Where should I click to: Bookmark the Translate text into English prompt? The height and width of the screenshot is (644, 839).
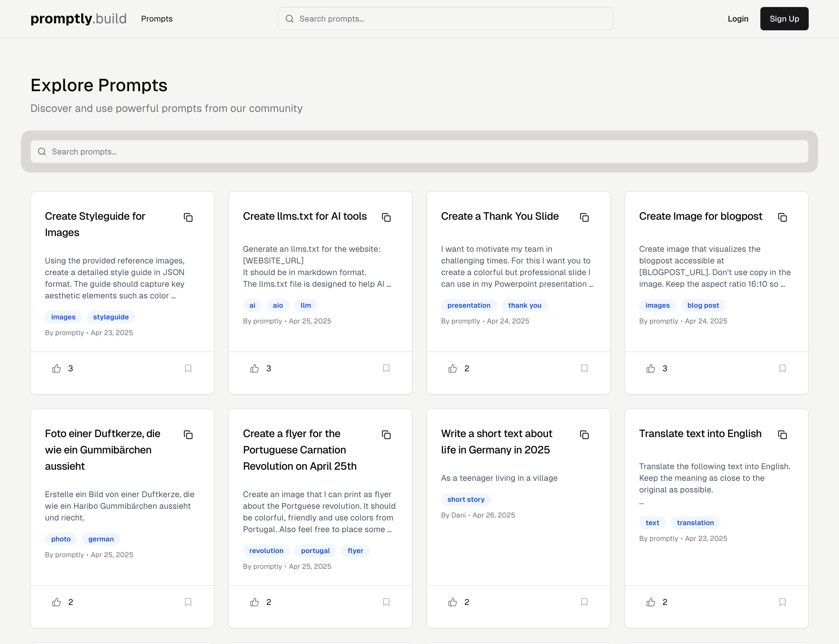tap(783, 602)
